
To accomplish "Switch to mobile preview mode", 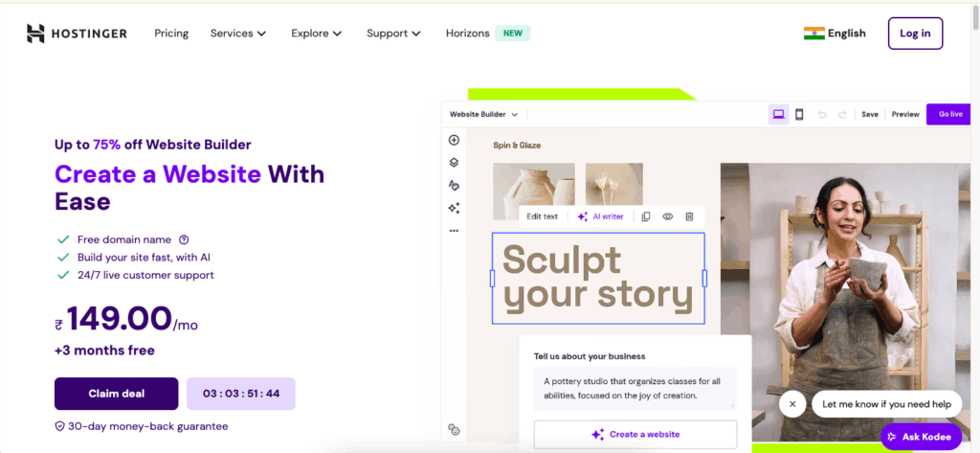I will coord(799,114).
